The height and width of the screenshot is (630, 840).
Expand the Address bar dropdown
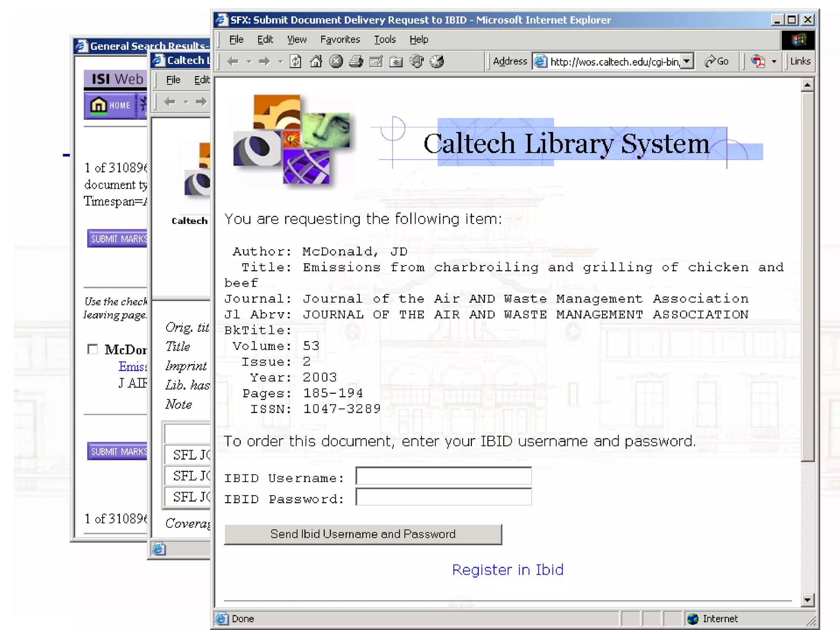click(x=687, y=62)
